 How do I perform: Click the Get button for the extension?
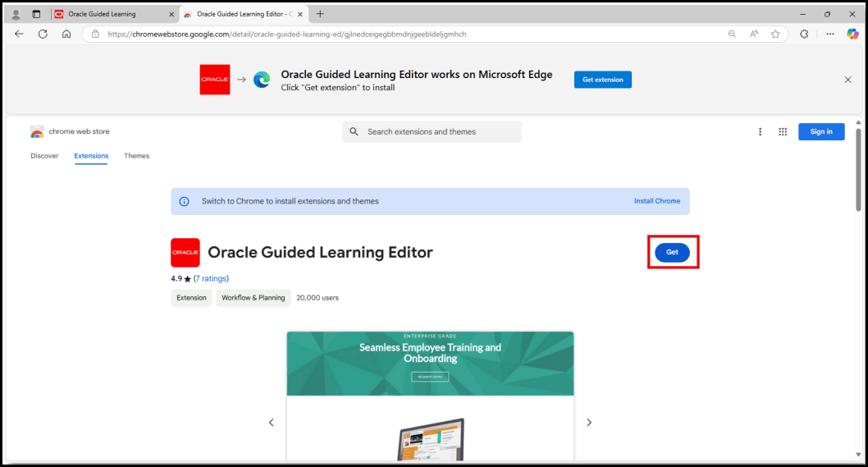click(x=672, y=252)
